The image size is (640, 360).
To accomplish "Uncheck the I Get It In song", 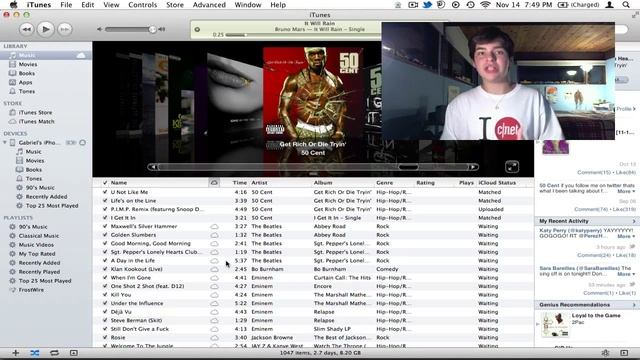I will click(105, 218).
